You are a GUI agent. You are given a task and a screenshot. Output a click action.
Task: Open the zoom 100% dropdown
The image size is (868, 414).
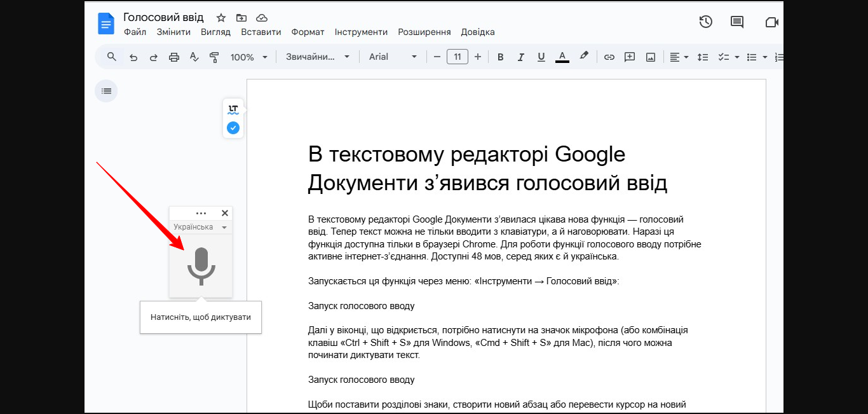pyautogui.click(x=248, y=57)
